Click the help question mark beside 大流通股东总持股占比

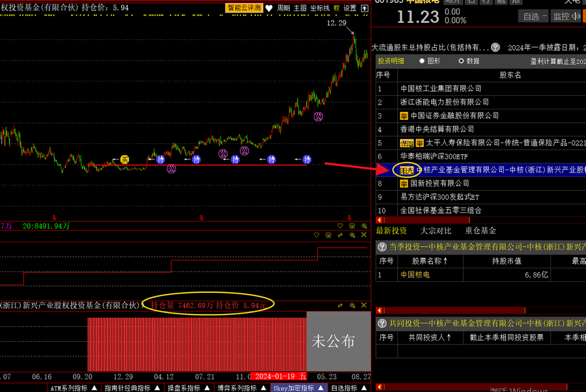click(495, 48)
